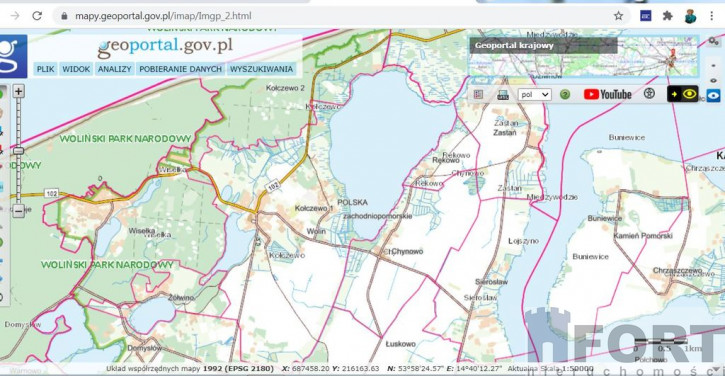Click the Łojszyno map label
The image size is (725, 376).
point(523,241)
